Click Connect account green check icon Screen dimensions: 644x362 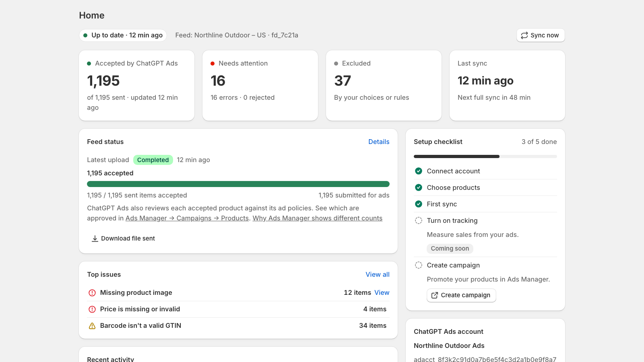click(419, 171)
